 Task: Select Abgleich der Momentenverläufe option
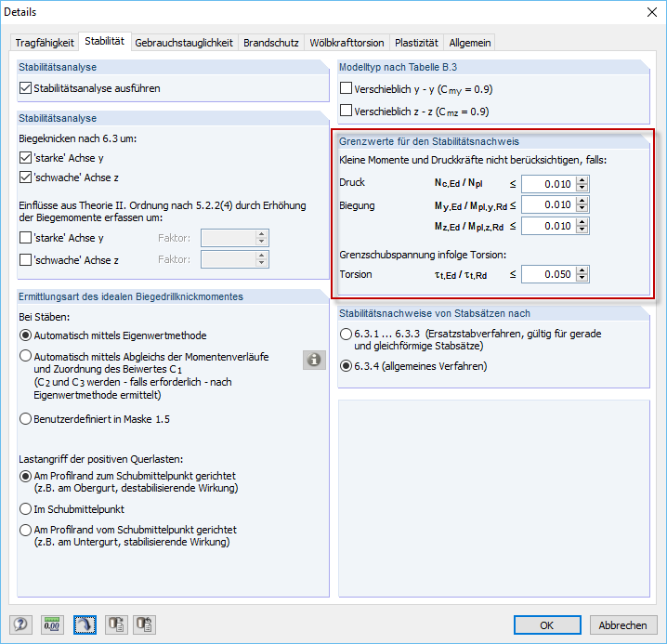(x=25, y=356)
